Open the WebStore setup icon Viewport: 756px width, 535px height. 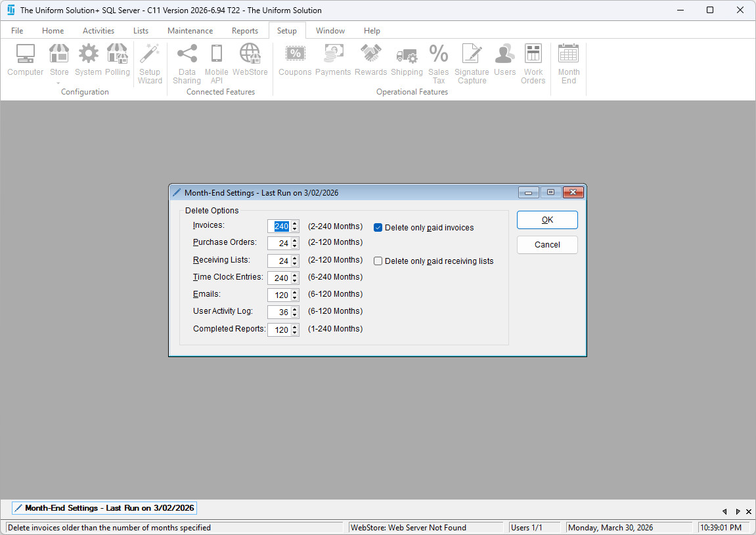point(250,60)
